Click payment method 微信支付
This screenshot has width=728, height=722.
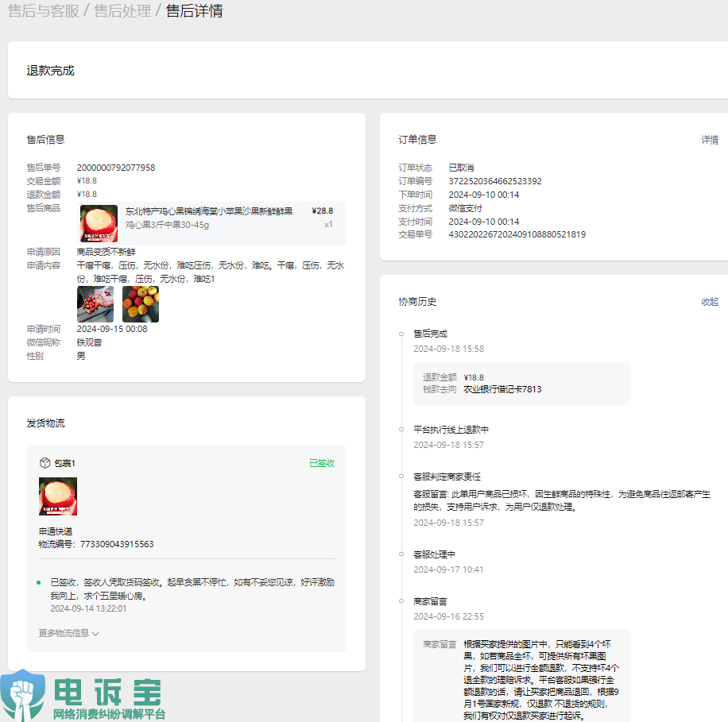[x=465, y=208]
